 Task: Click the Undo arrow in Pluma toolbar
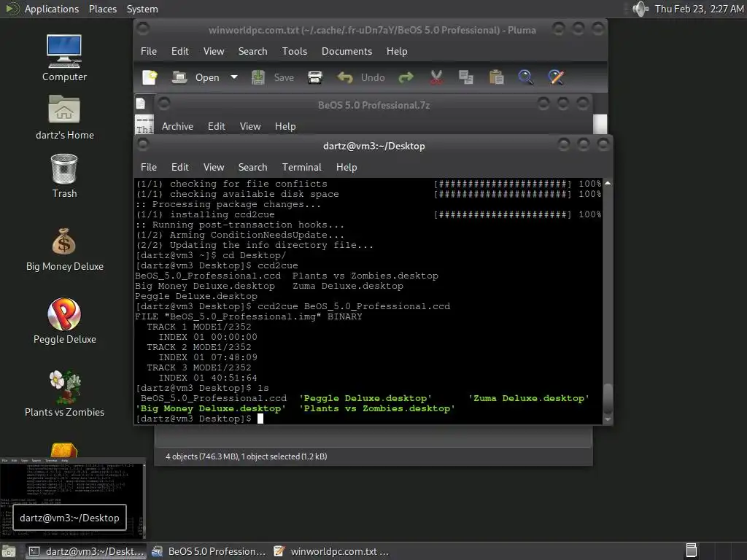(345, 77)
